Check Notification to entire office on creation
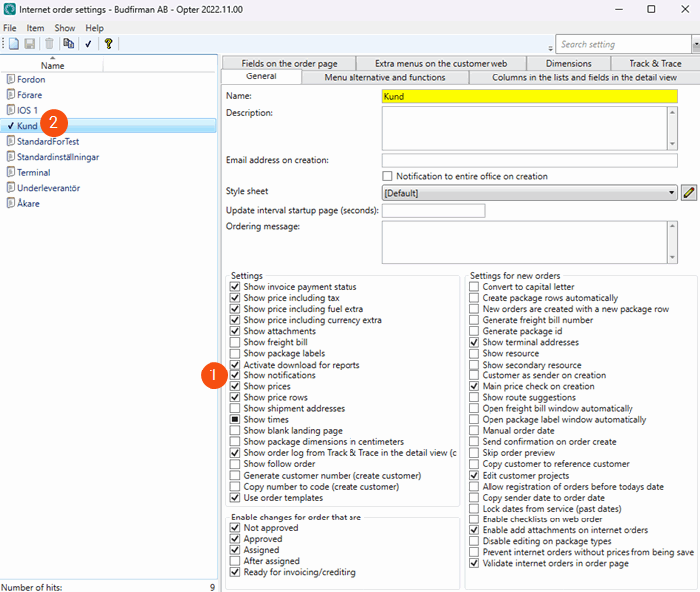Image resolution: width=700 pixels, height=592 pixels. point(388,176)
